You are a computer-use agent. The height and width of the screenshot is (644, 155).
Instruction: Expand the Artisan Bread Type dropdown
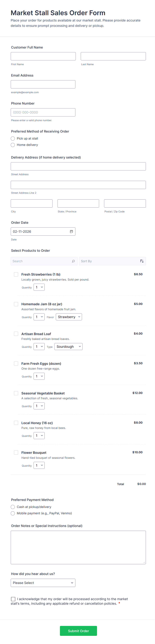tap(68, 347)
